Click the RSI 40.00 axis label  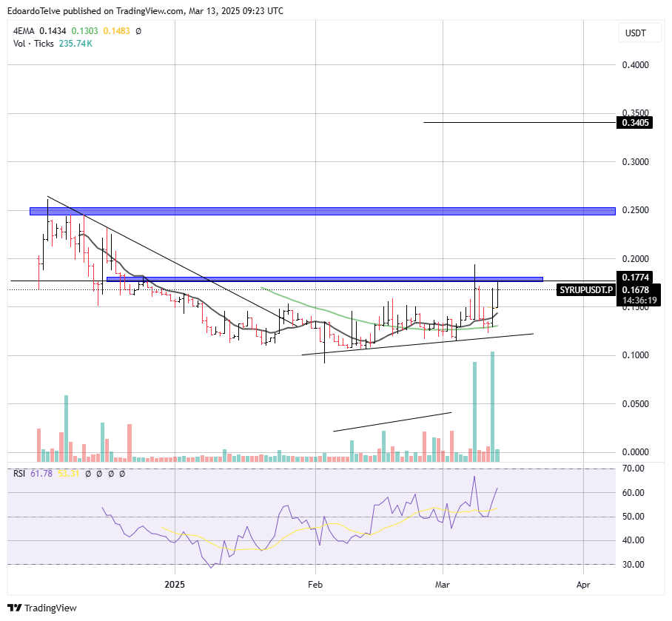[x=633, y=540]
